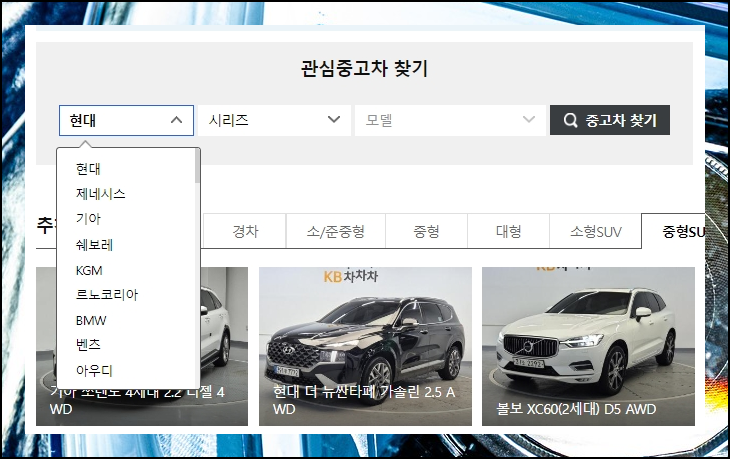Switch to the 중형SUV tab
Image resolution: width=730 pixels, height=459 pixels.
[x=673, y=231]
